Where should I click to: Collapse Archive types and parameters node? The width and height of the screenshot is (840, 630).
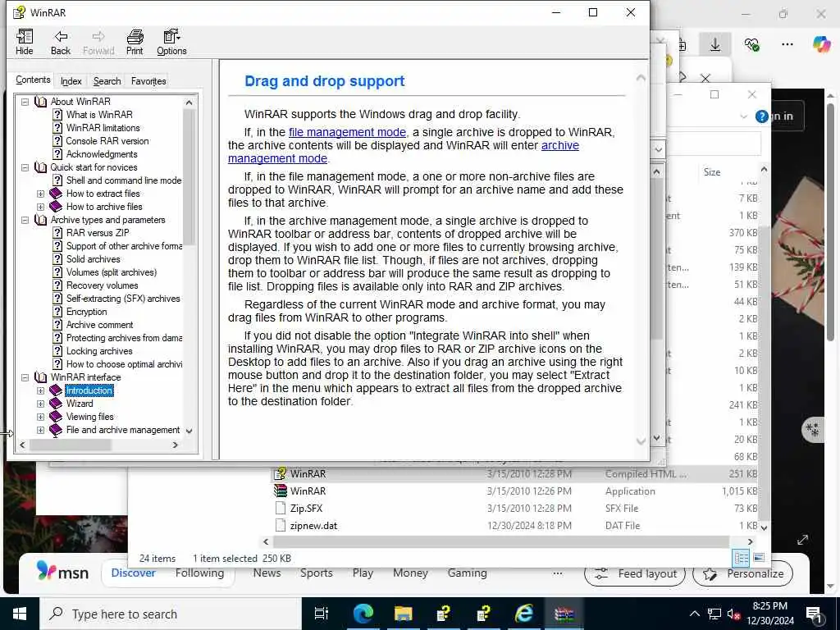[25, 220]
